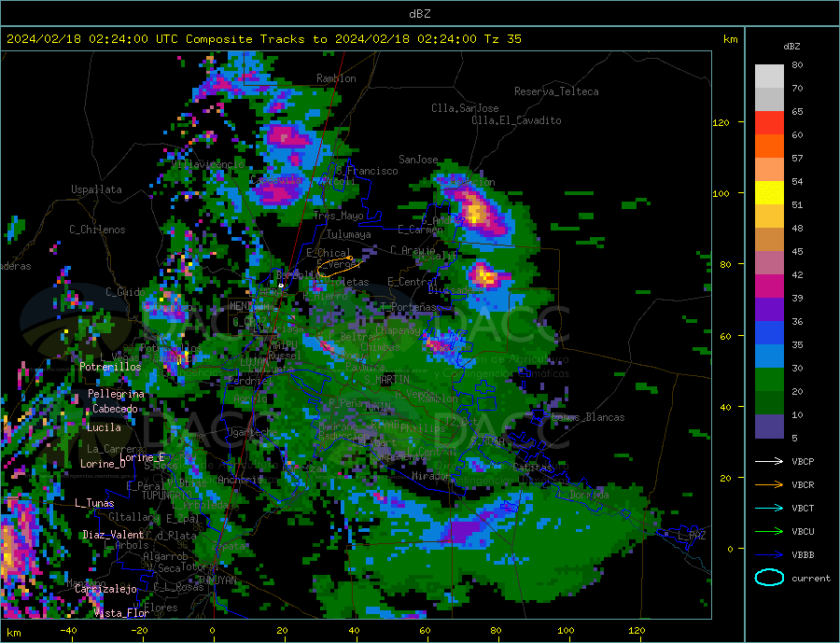Click the Tulumaya place label
The width and height of the screenshot is (840, 643).
(349, 234)
